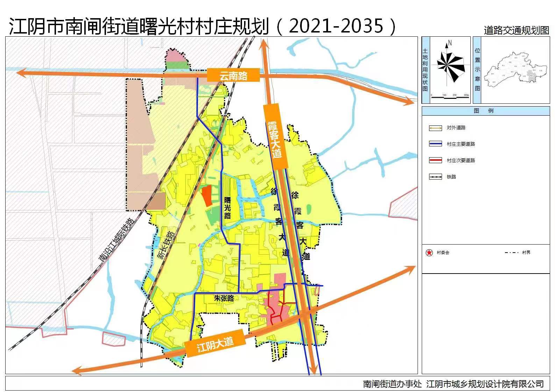This screenshot has height=392, width=555.
Task: Select the red 村庄次要道路 legend symbol
Action: click(x=435, y=160)
